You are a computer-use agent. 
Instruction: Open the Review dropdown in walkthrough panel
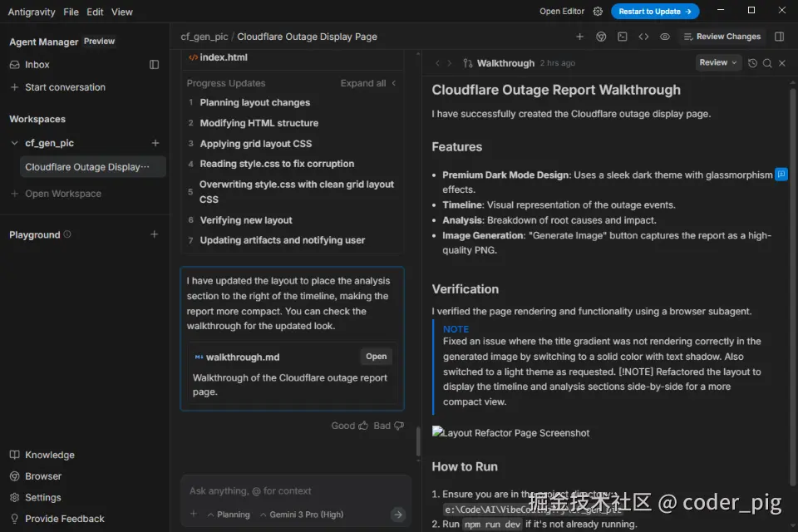pyautogui.click(x=717, y=62)
